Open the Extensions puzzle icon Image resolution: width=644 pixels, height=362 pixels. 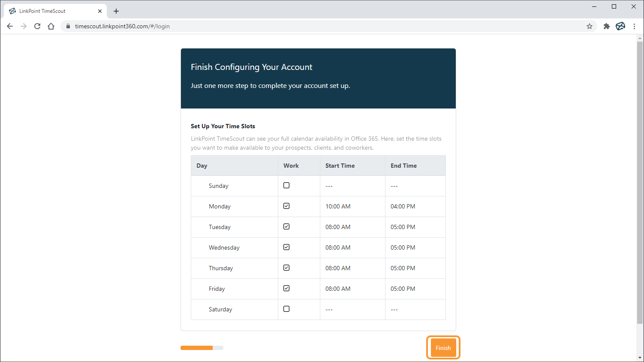(x=606, y=26)
